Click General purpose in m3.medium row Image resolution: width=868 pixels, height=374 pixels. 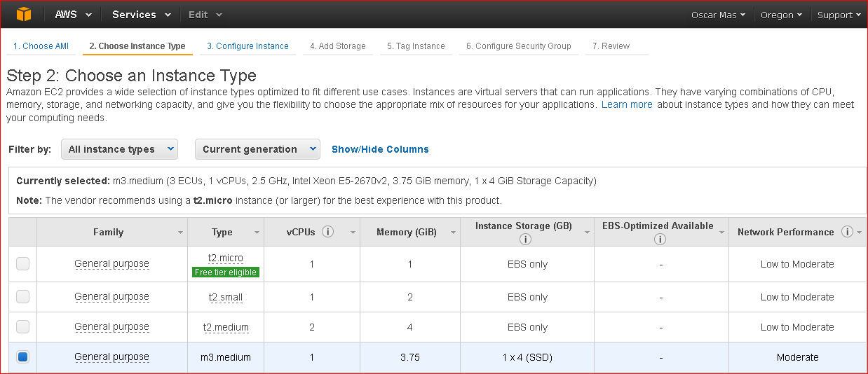pos(111,357)
